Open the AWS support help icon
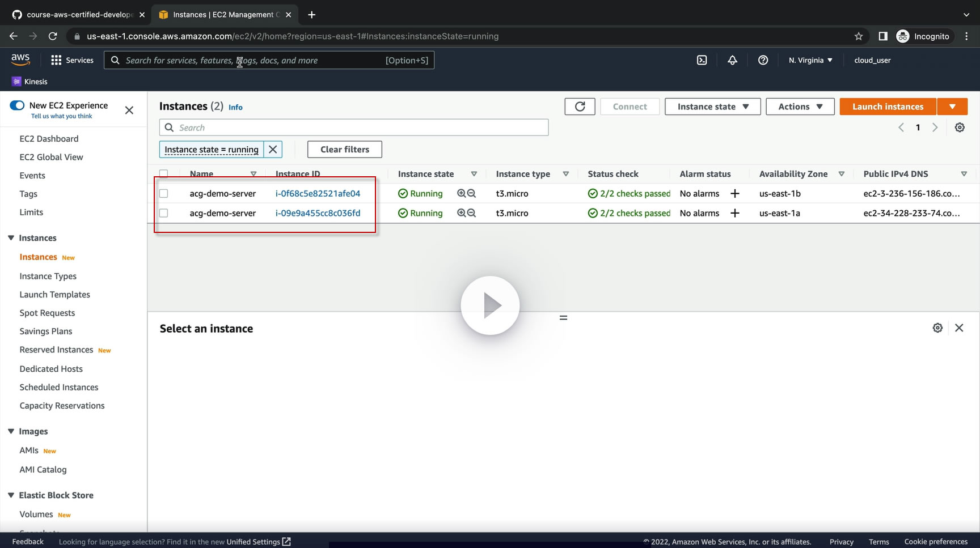This screenshot has height=548, width=980. 763,60
